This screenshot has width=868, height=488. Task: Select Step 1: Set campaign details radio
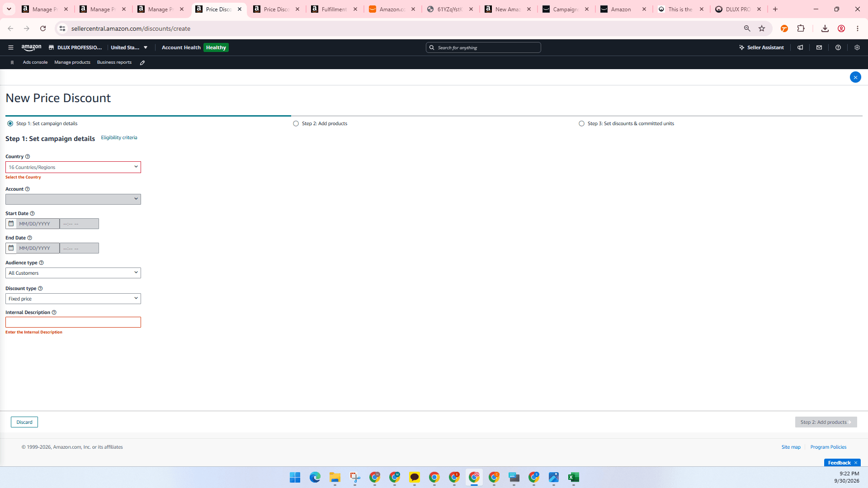[x=10, y=123]
